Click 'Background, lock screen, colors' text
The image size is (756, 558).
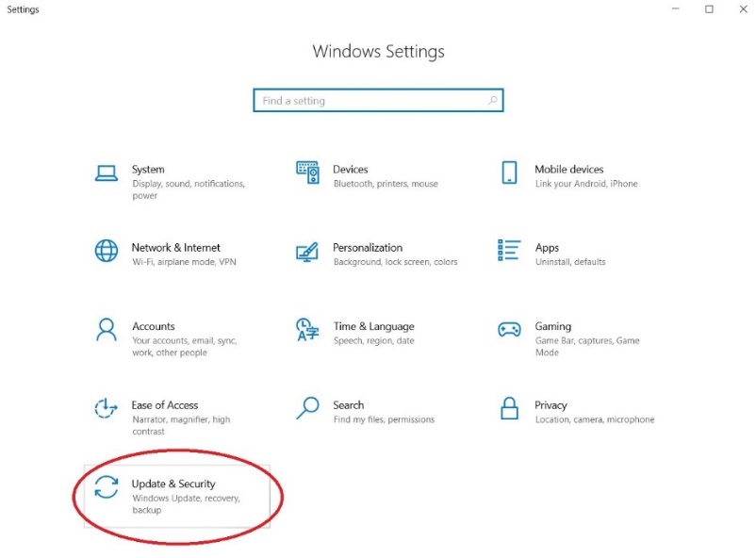[x=395, y=262]
